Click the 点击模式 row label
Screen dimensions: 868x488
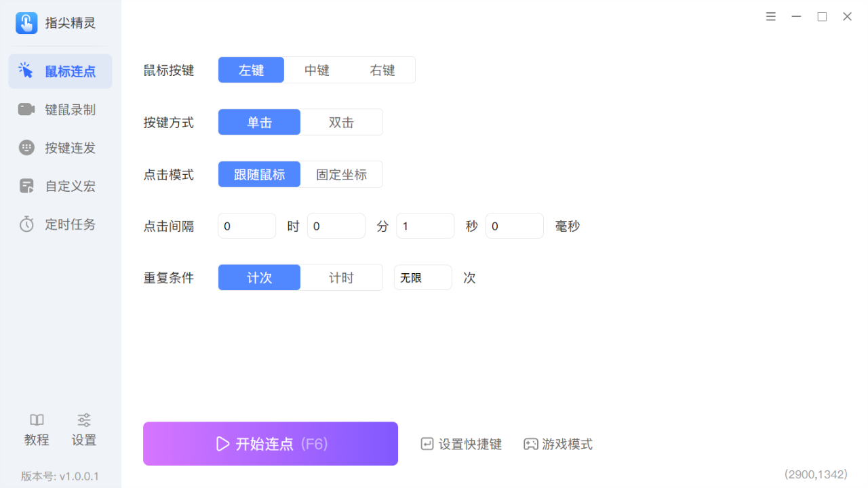pos(169,175)
